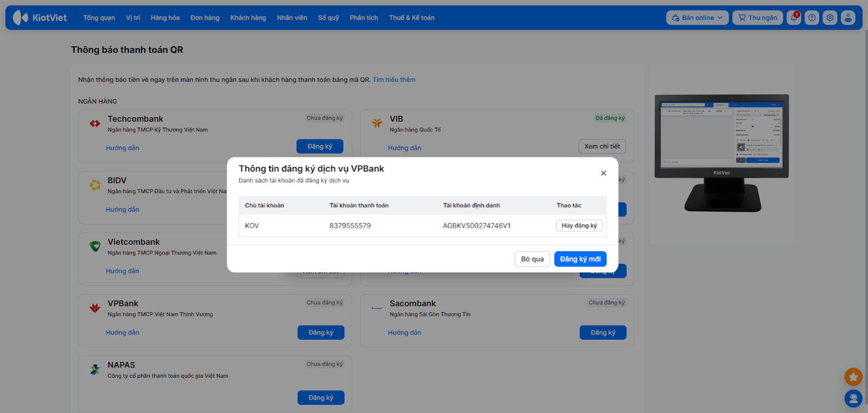The image size is (868, 413).
Task: Open the help question mark icon
Action: [812, 18]
